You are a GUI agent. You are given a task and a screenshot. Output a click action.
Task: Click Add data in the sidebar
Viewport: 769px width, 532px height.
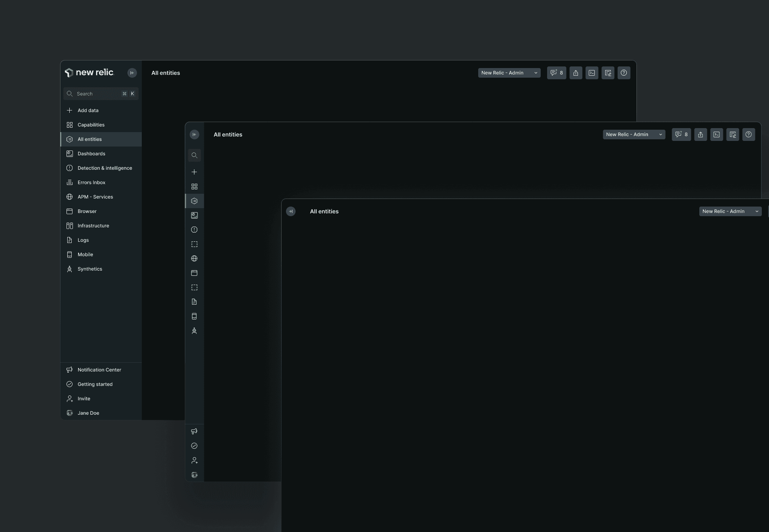pyautogui.click(x=88, y=110)
